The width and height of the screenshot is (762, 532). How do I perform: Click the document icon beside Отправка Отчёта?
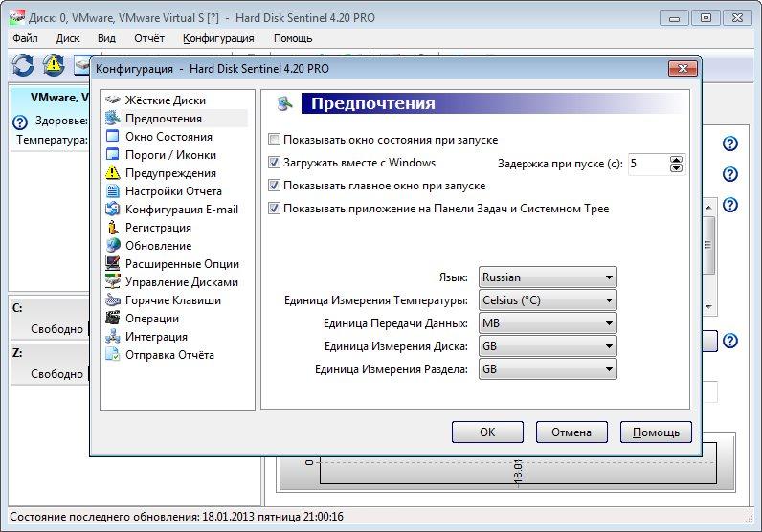click(x=113, y=355)
